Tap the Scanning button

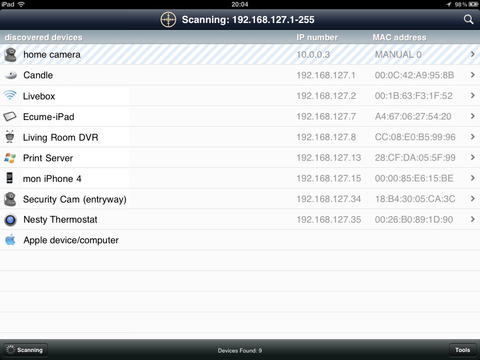tap(24, 350)
